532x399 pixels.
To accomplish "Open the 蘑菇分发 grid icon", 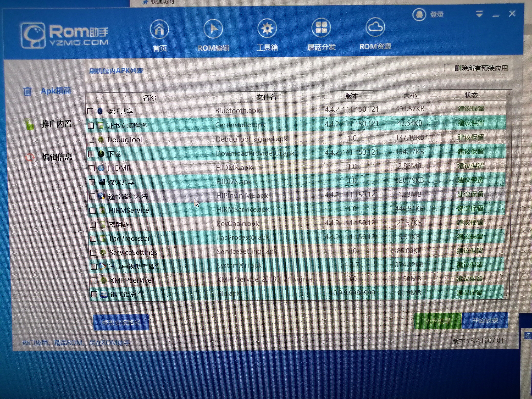I will (321, 28).
